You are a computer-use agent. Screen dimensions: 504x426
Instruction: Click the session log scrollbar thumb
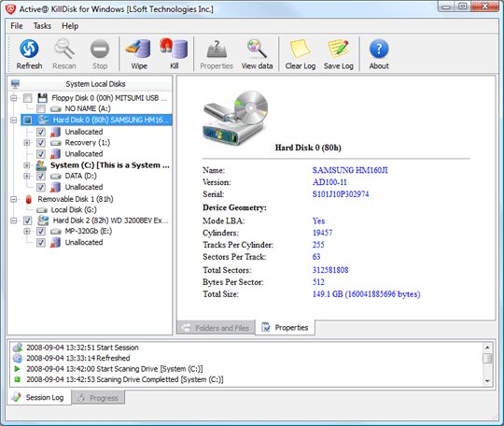click(487, 358)
